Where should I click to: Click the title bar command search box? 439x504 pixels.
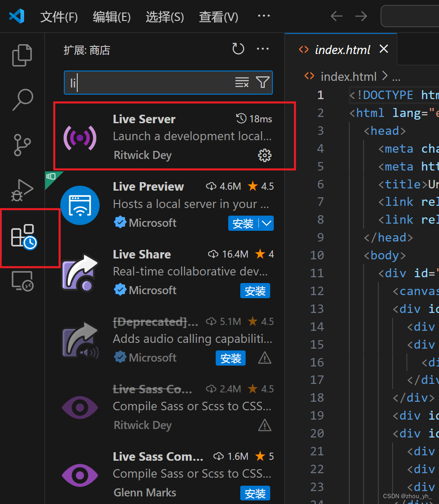click(x=410, y=16)
